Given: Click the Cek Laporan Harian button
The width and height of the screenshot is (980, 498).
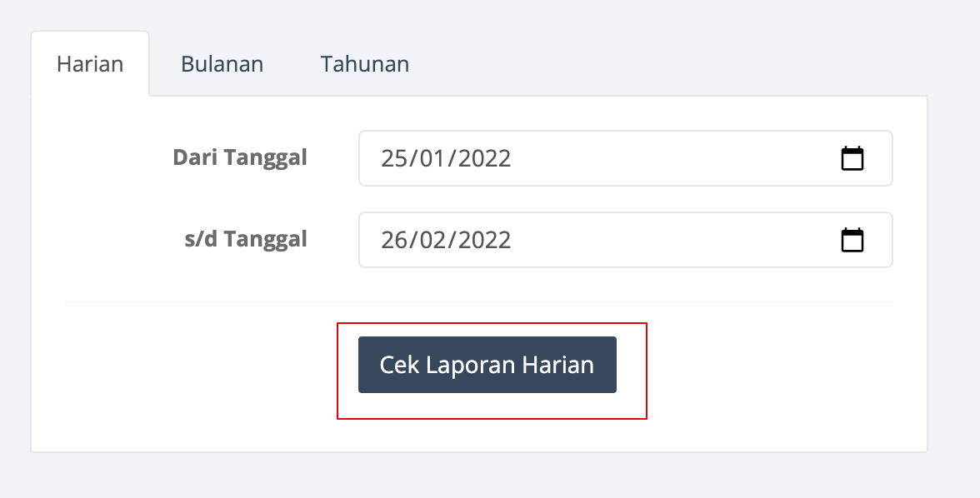Looking at the screenshot, I should tap(487, 365).
